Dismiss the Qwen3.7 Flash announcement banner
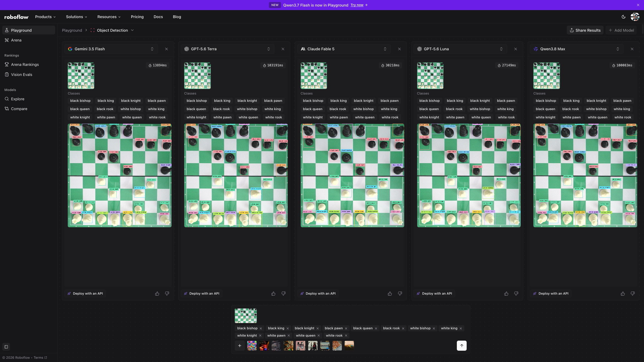This screenshot has width=644, height=362. [638, 5]
